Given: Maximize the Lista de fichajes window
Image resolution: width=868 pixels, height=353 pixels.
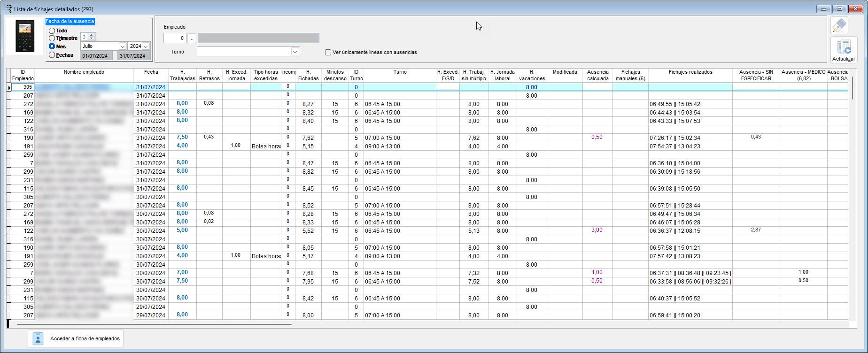Looking at the screenshot, I should coord(840,9).
